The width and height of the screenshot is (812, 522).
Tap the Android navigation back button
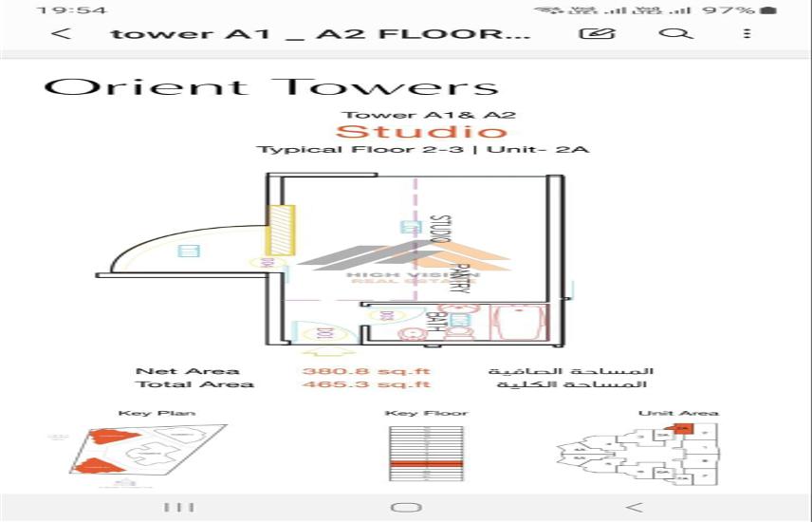pos(635,507)
